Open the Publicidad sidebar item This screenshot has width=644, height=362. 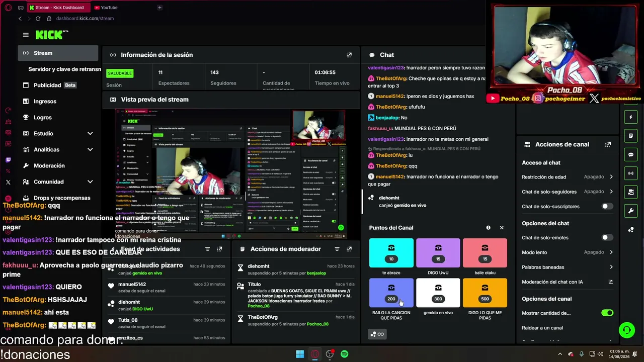pyautogui.click(x=58, y=85)
